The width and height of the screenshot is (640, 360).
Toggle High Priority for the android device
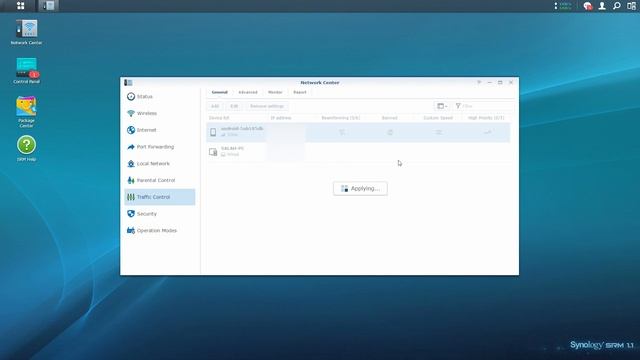487,132
